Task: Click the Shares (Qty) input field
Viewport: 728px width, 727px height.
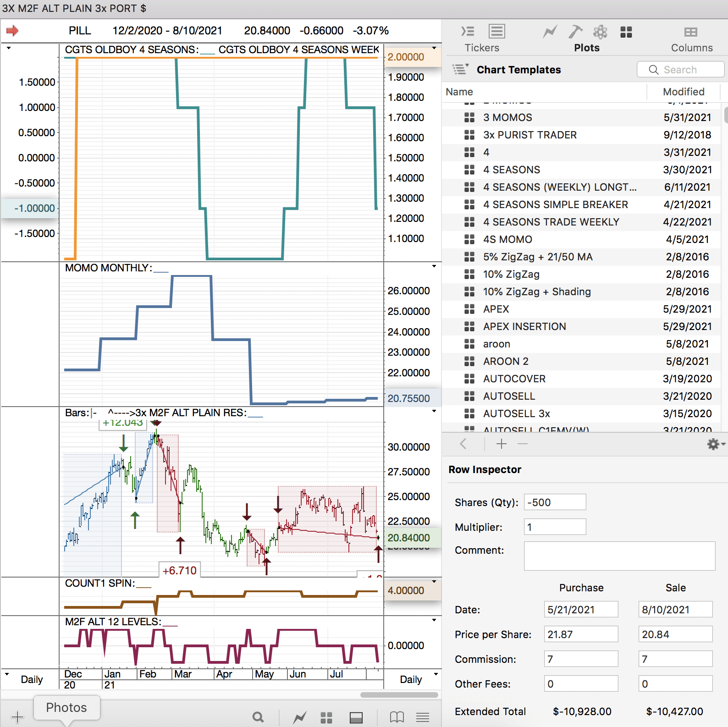Action: [555, 502]
